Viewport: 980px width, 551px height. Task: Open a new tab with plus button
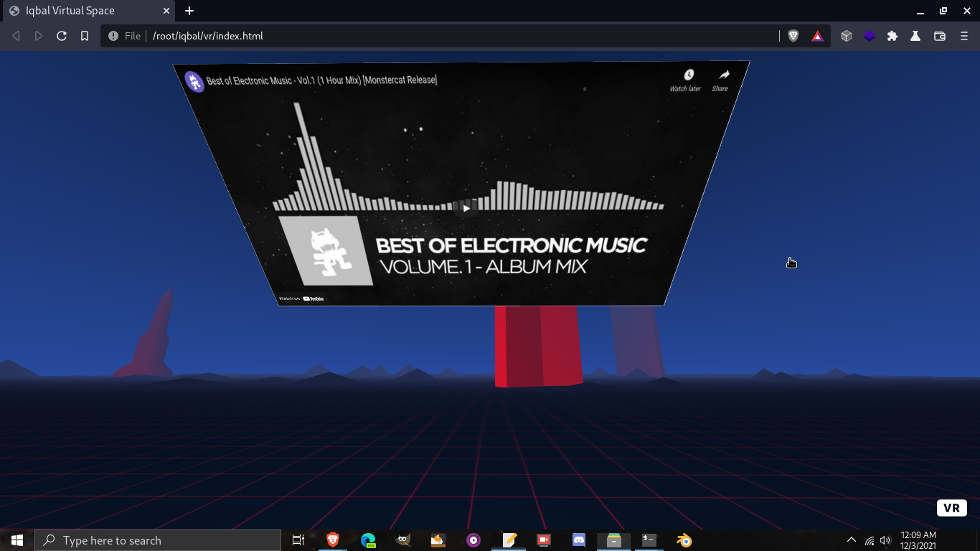tap(189, 11)
